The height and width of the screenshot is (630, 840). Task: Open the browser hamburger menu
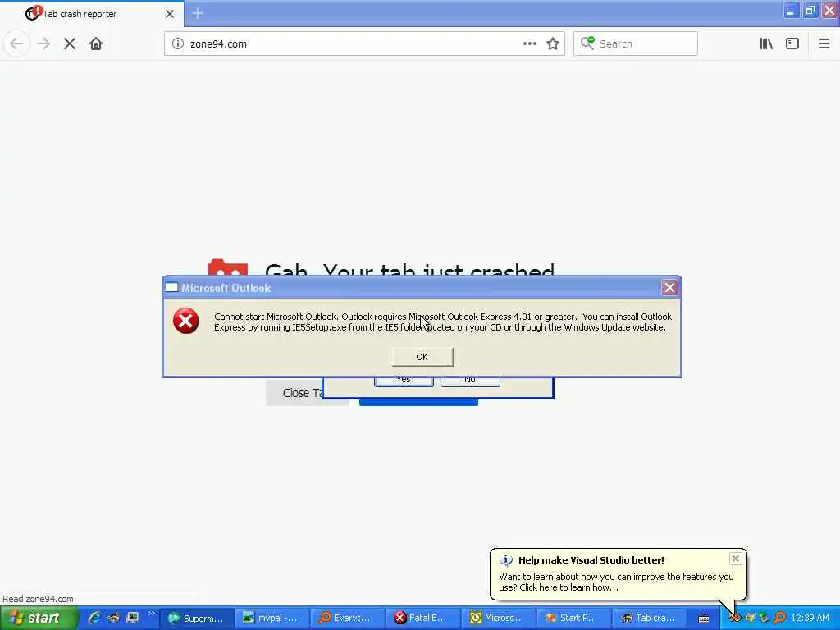coord(824,44)
